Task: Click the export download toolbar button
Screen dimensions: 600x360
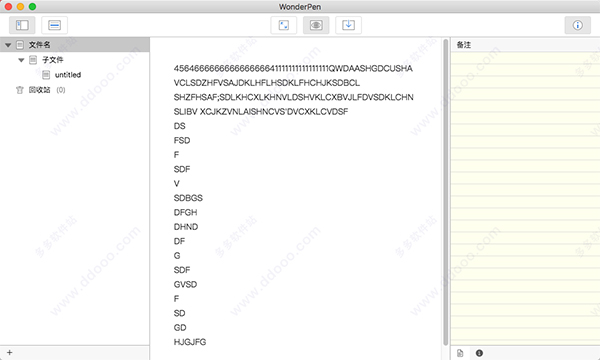Action: (x=348, y=25)
